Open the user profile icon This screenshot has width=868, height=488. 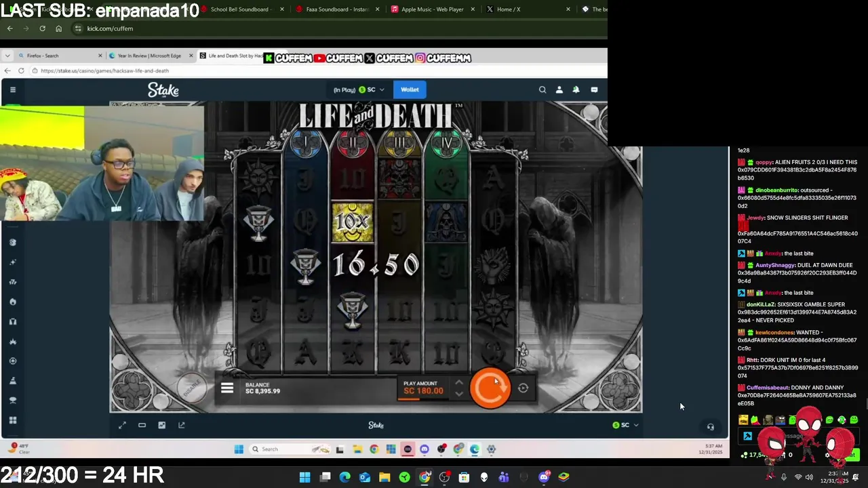(559, 89)
